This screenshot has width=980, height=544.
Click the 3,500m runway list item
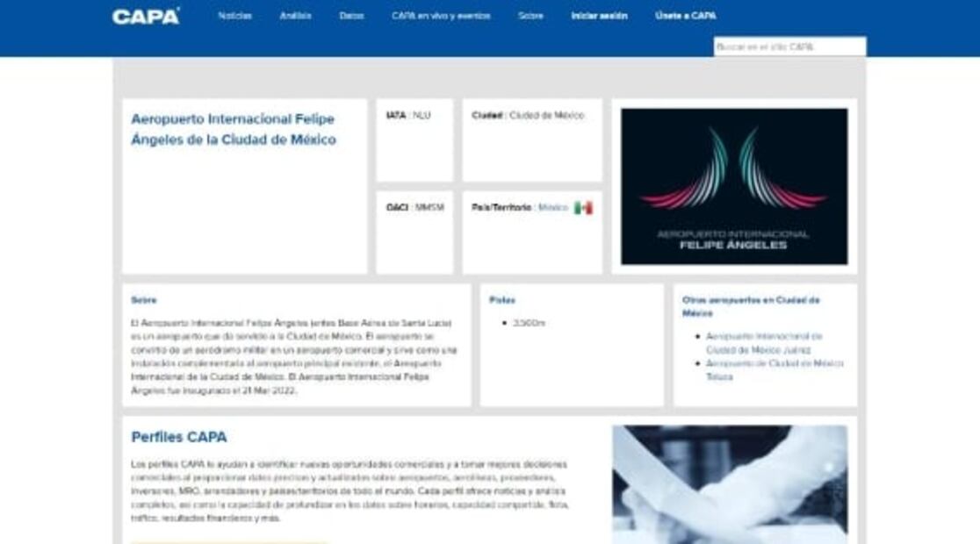[530, 323]
